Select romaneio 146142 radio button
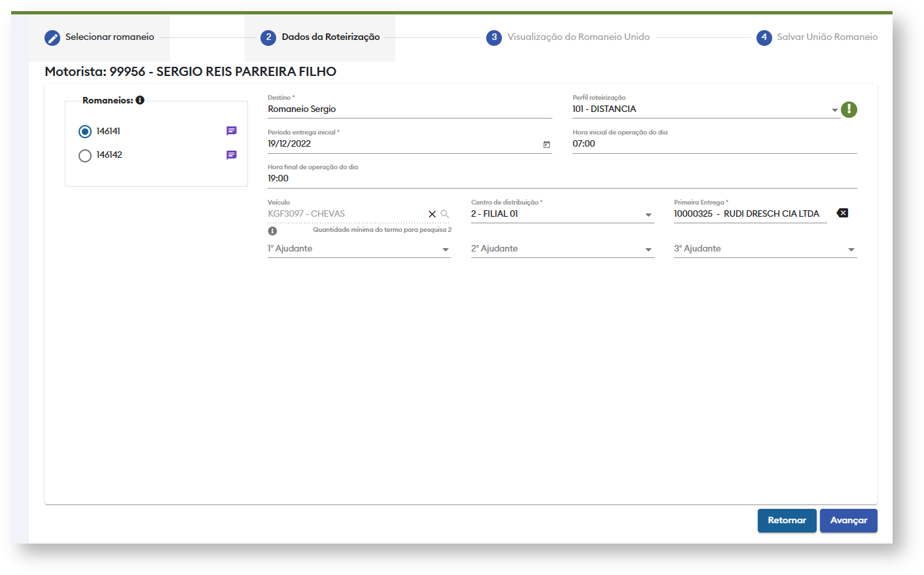Viewport: 924px width, 575px height. (x=85, y=156)
